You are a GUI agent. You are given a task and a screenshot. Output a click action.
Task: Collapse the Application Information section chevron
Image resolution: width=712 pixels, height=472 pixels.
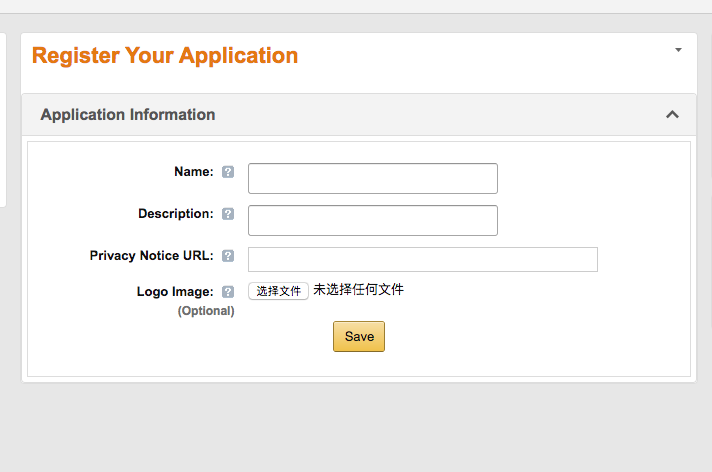pos(672,115)
